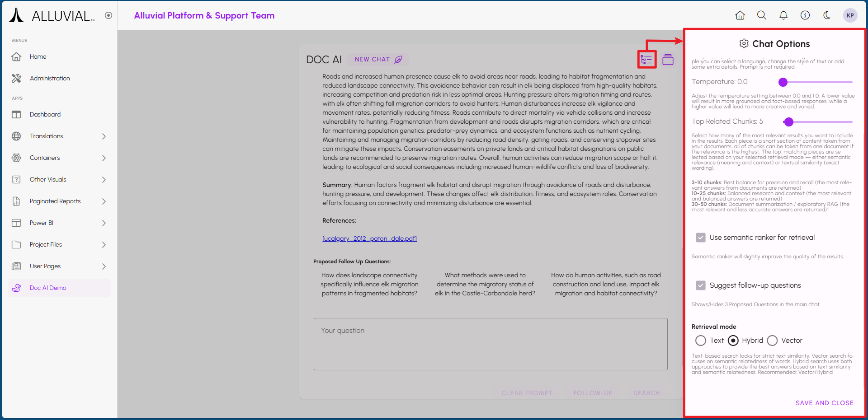Go to Dashboard in sidebar

[45, 114]
